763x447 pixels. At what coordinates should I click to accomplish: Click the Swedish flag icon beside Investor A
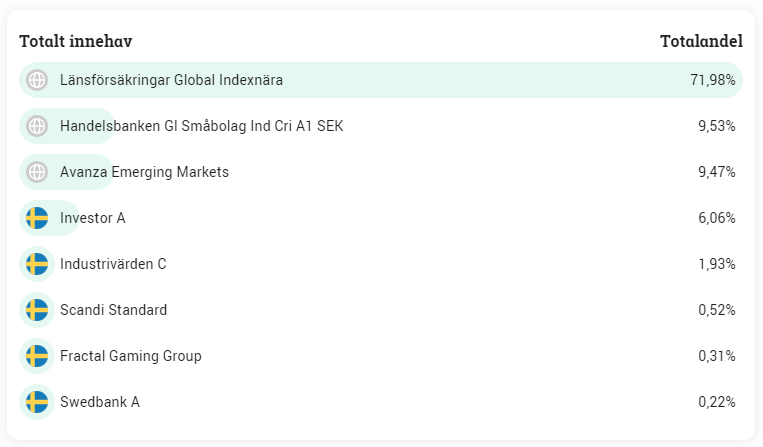click(x=37, y=218)
